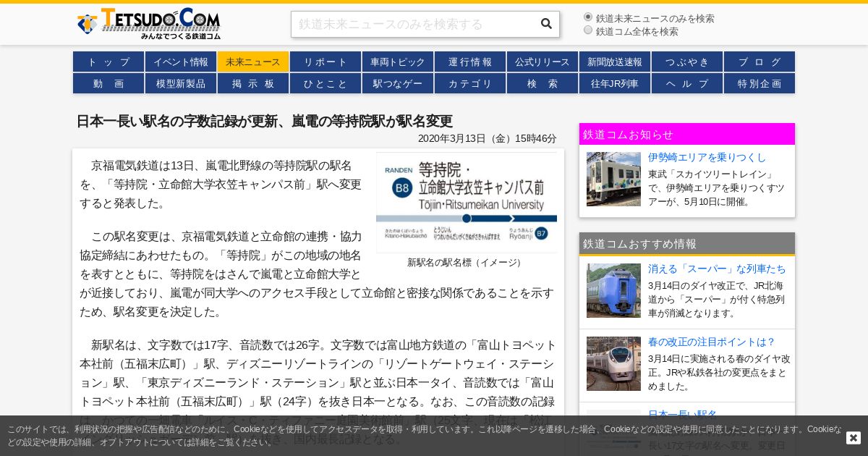This screenshot has width=868, height=456.
Task: Open the 掲示板 menu item
Action: coord(253,83)
